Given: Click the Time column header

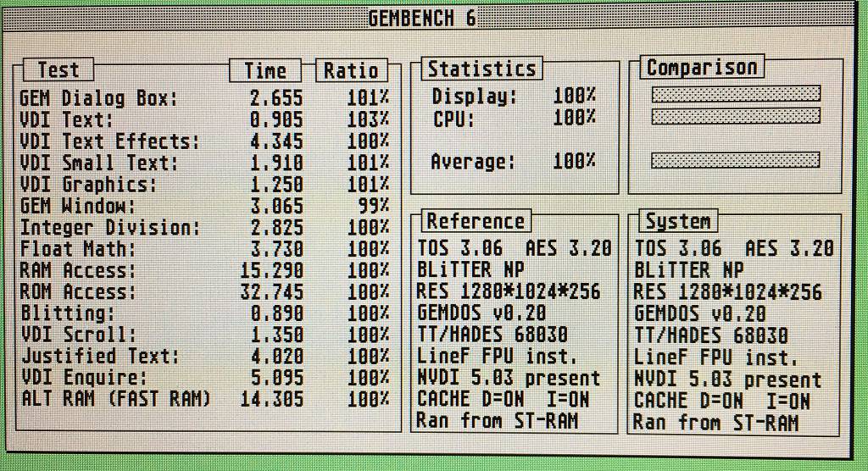Looking at the screenshot, I should [x=265, y=71].
